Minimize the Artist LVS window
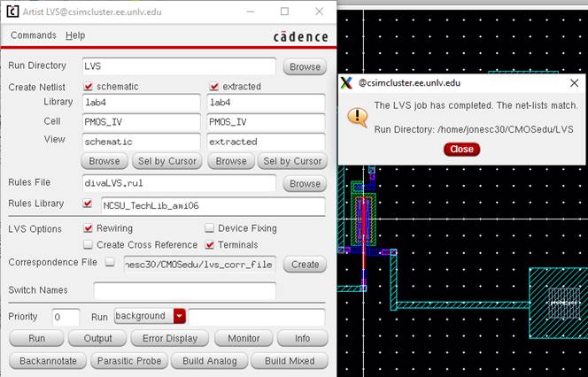The image size is (588, 377). click(251, 12)
